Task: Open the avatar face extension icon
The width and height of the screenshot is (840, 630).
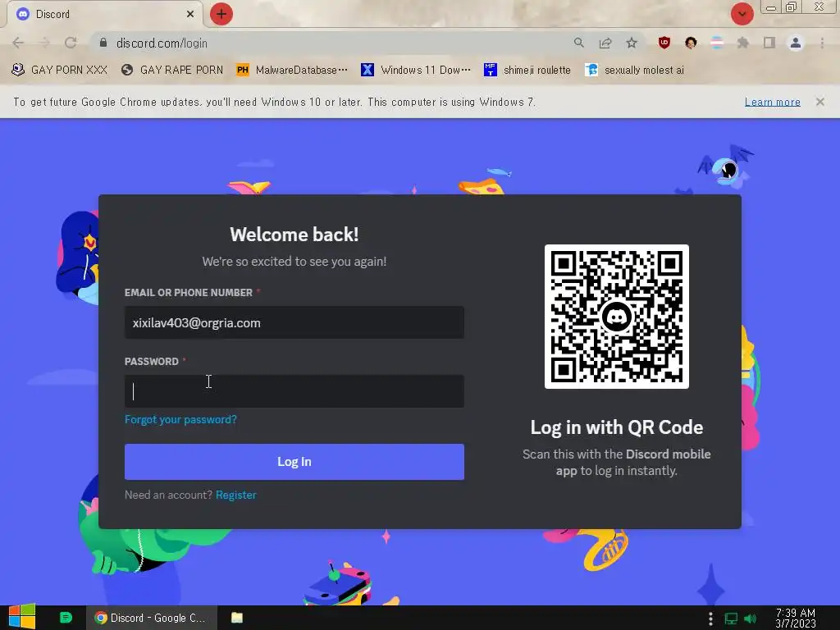Action: click(x=691, y=43)
